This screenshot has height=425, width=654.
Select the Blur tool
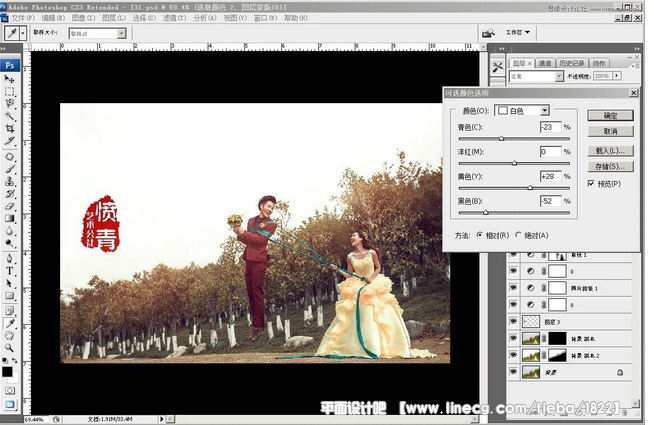point(9,231)
